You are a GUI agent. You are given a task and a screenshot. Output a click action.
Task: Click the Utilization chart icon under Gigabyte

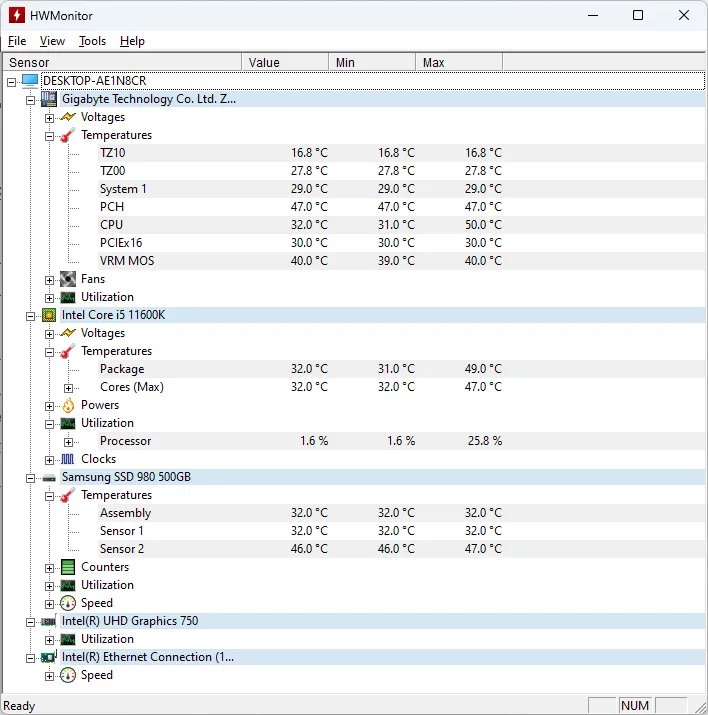click(x=68, y=297)
